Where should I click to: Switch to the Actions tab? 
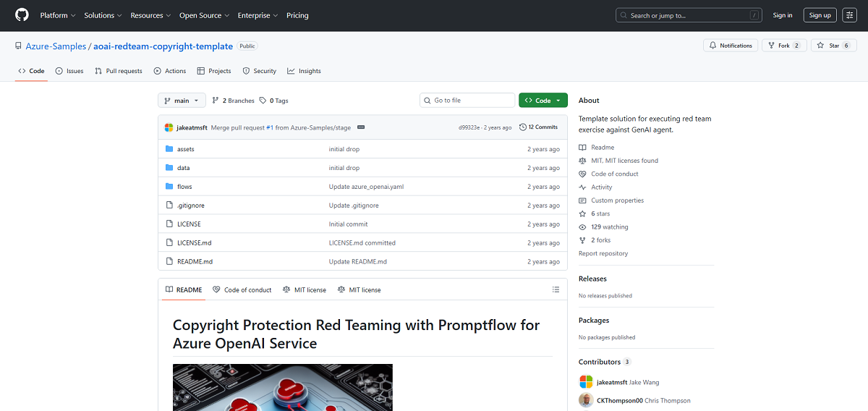coord(170,71)
